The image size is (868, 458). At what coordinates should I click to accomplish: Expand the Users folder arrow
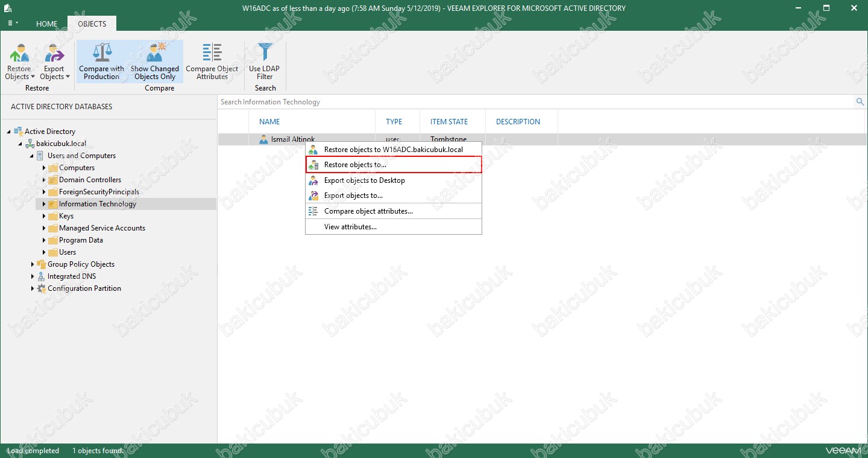pyautogui.click(x=44, y=252)
